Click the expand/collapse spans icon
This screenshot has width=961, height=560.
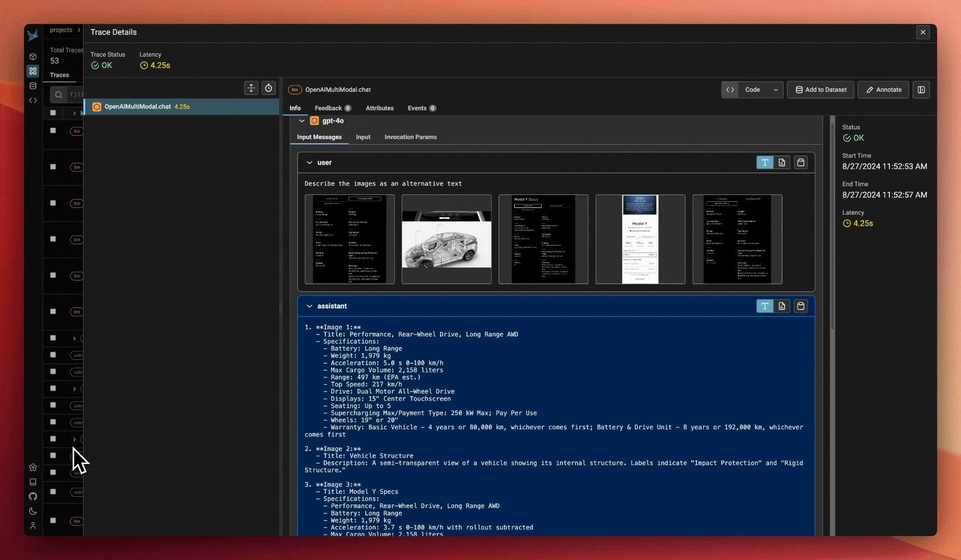[251, 88]
